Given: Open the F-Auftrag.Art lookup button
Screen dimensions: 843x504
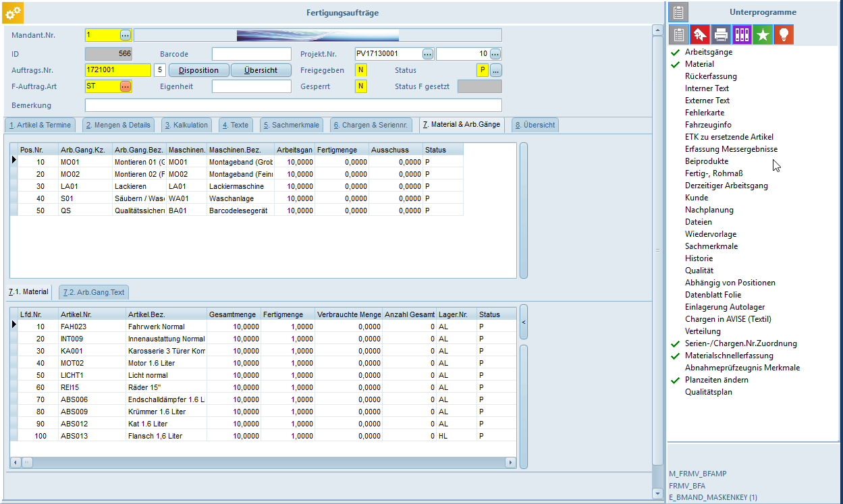Looking at the screenshot, I should [126, 86].
